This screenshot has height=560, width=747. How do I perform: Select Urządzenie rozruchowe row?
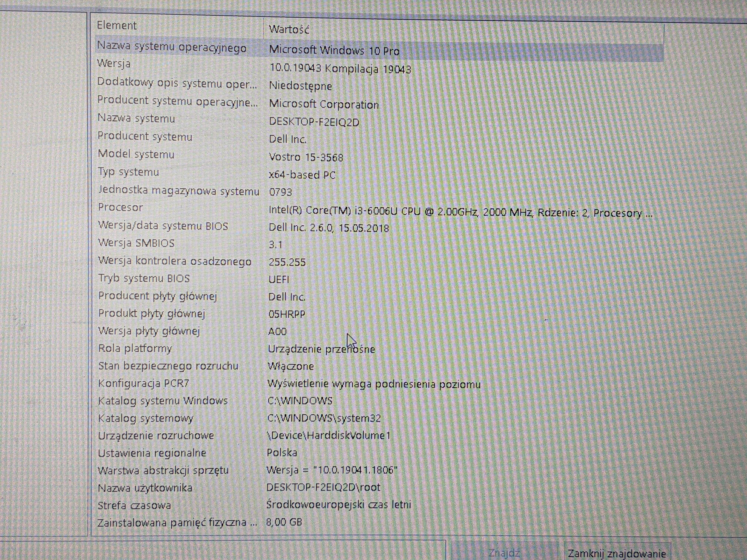click(x=156, y=436)
